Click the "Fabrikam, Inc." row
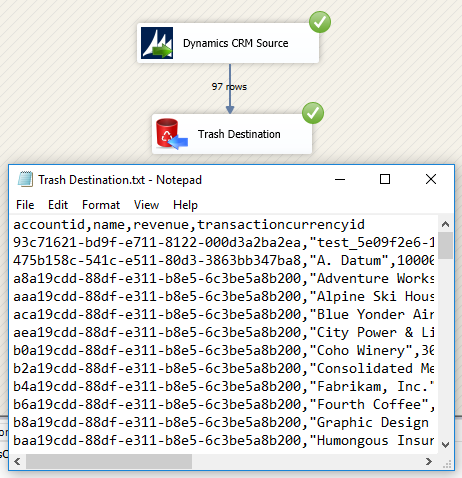 [x=224, y=386]
